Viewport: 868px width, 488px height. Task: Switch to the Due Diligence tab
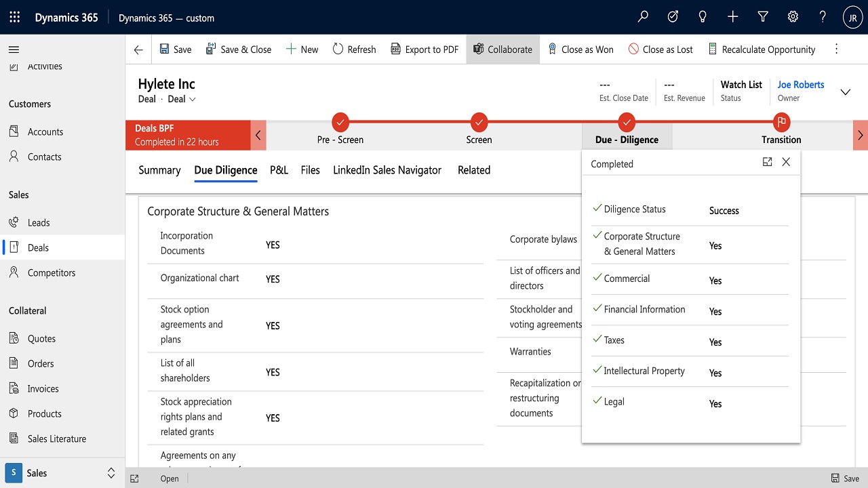[226, 170]
